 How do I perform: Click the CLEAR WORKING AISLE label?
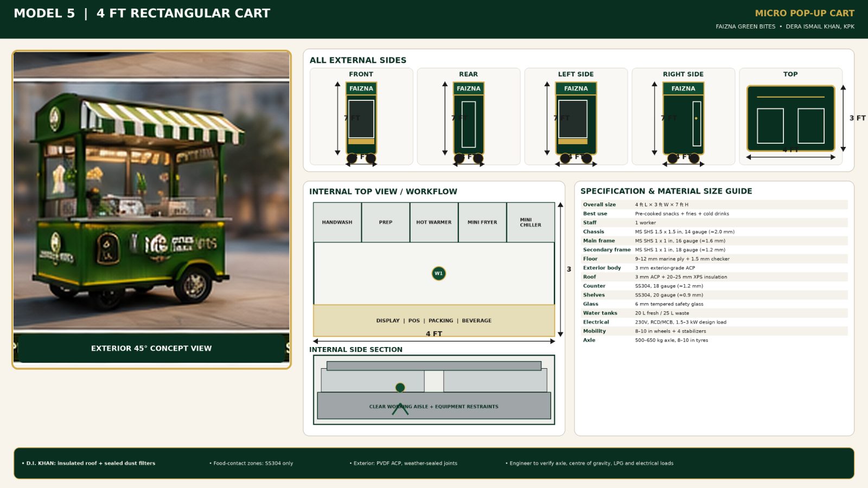[434, 407]
